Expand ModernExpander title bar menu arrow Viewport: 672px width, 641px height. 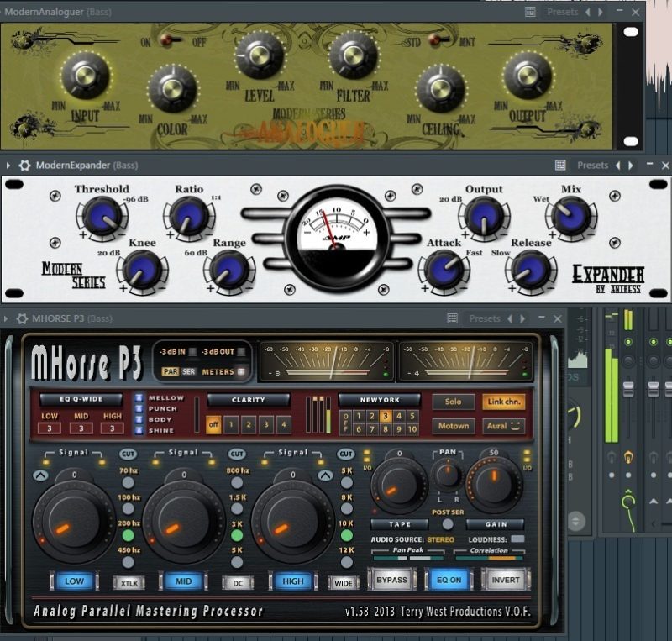[8, 165]
